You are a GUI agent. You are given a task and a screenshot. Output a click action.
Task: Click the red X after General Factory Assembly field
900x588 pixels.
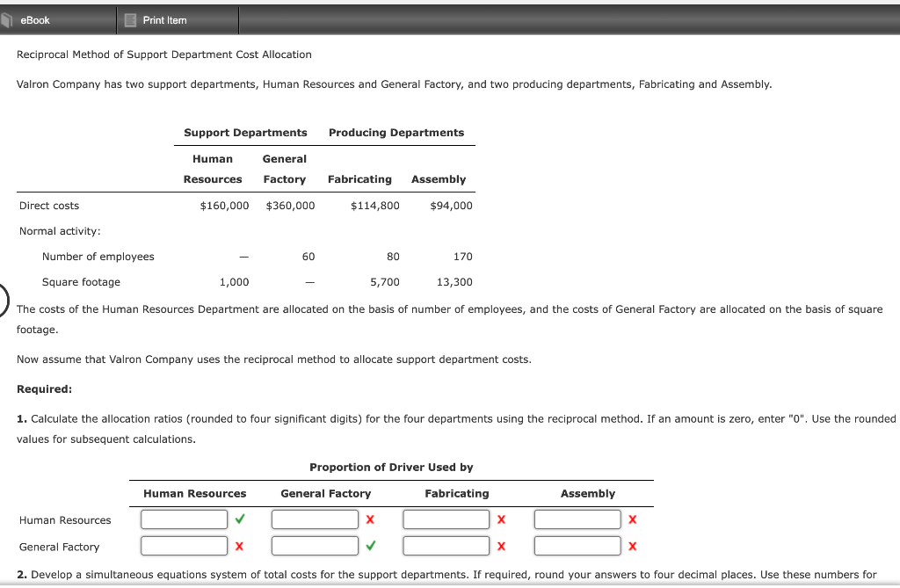pos(634,546)
